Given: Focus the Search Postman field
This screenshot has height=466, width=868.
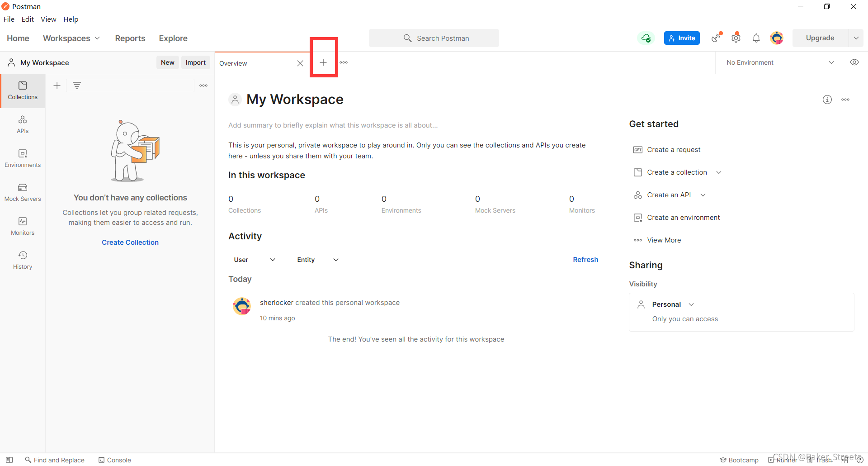Looking at the screenshot, I should click(434, 38).
